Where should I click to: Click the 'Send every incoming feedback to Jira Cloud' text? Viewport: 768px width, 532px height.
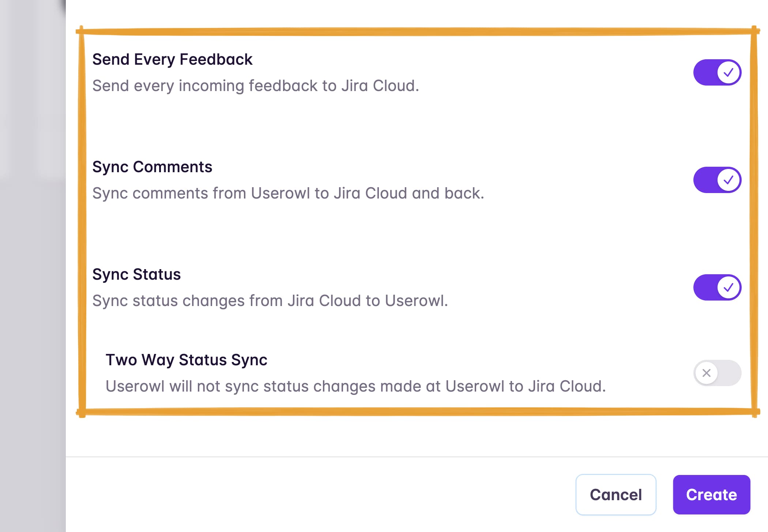[256, 86]
